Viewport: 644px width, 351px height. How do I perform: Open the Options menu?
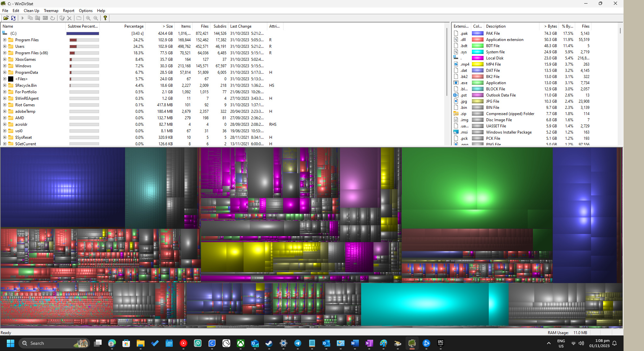coord(86,11)
